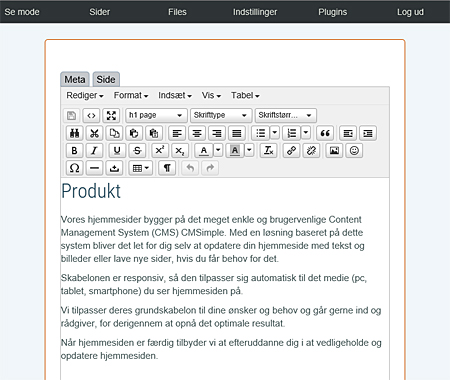Undo the last change
This screenshot has height=380, width=450.
[x=190, y=168]
